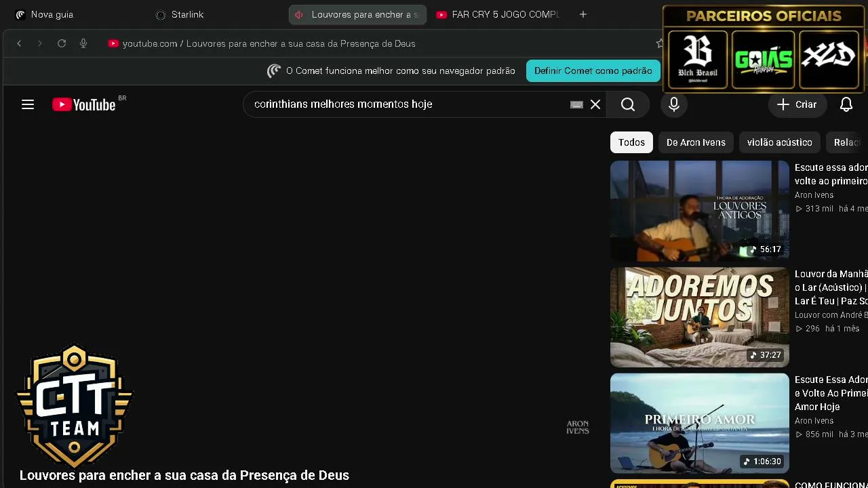Activate the browser toolbar microphone icon
Image resolution: width=868 pixels, height=488 pixels.
83,43
